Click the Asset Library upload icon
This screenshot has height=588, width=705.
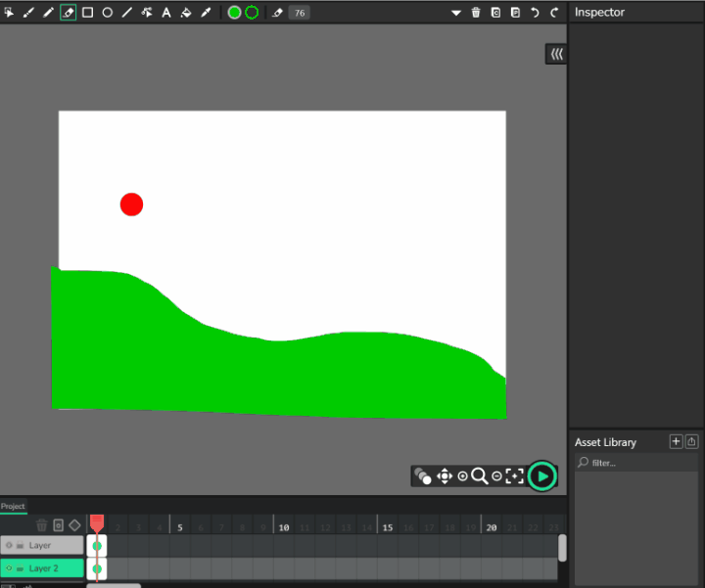pyautogui.click(x=691, y=441)
